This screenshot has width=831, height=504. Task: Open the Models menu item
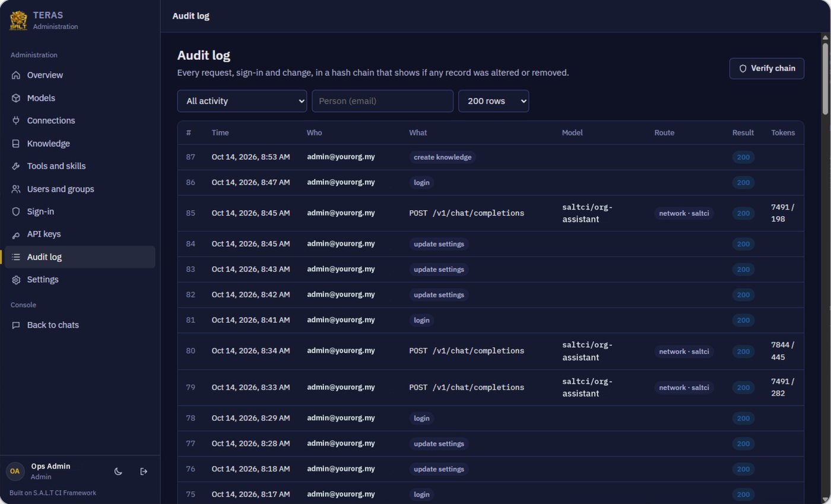pos(80,98)
